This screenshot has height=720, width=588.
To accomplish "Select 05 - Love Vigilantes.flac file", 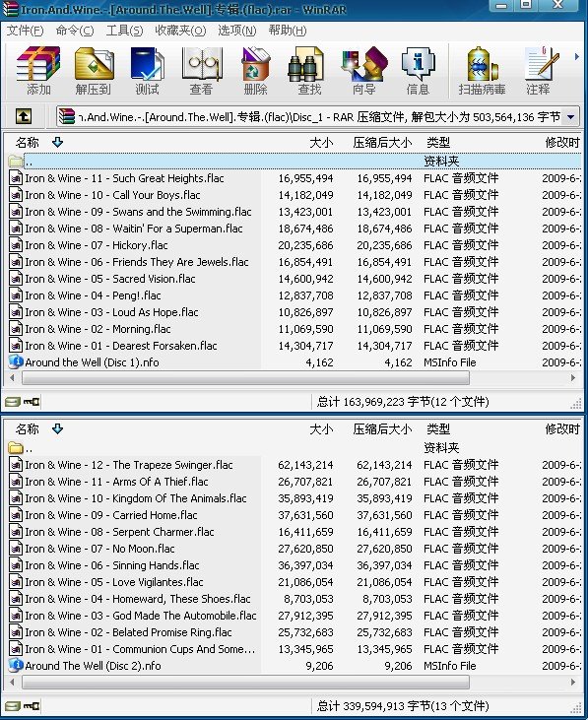I will pyautogui.click(x=114, y=582).
